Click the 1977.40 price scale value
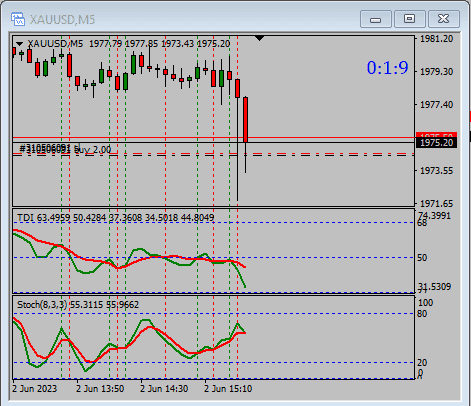Screen dimensions: 471x406 point(436,105)
